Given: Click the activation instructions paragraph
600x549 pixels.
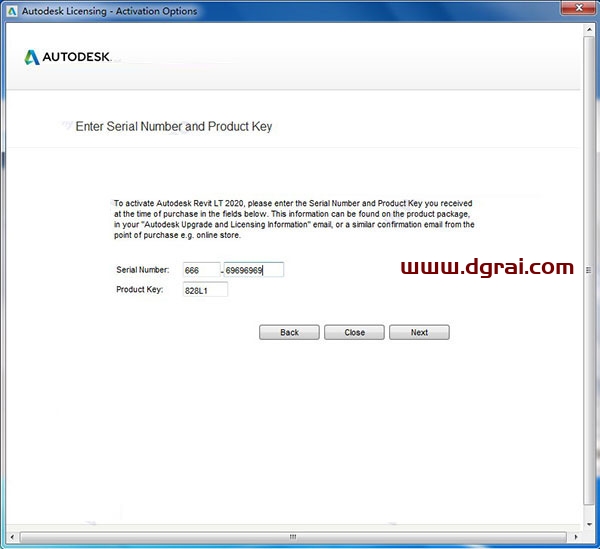Looking at the screenshot, I should 294,218.
